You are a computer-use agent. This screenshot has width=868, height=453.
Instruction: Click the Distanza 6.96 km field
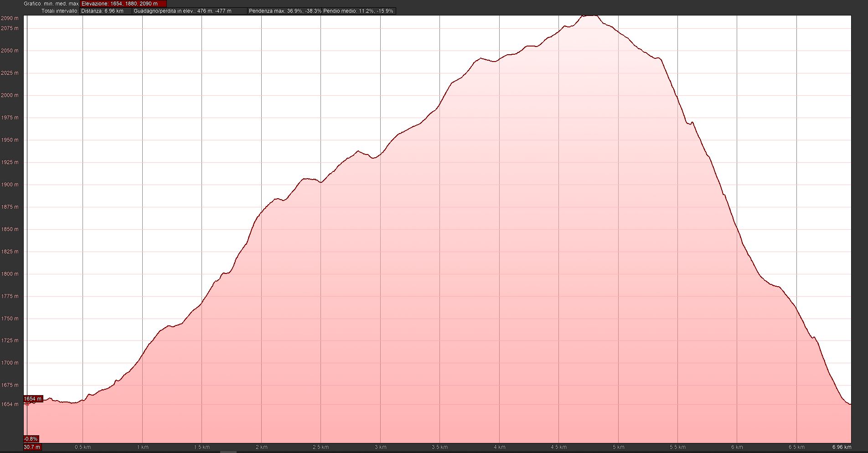tap(105, 11)
